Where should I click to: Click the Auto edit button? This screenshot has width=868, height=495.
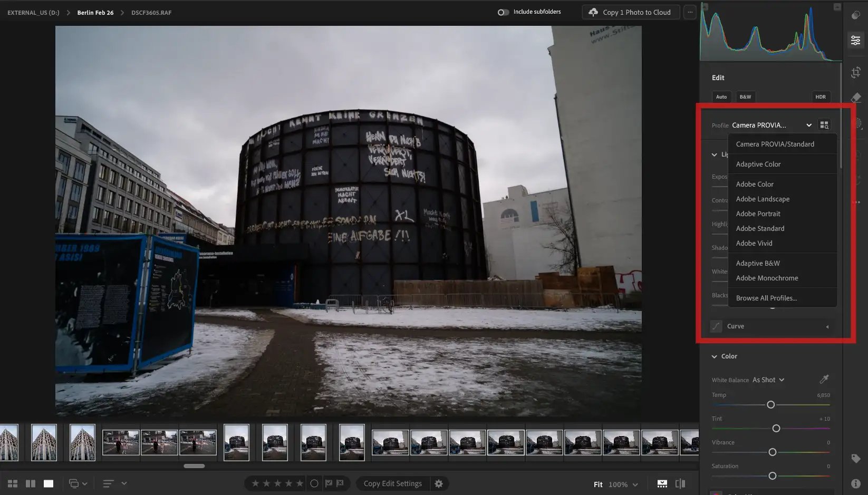pyautogui.click(x=721, y=96)
